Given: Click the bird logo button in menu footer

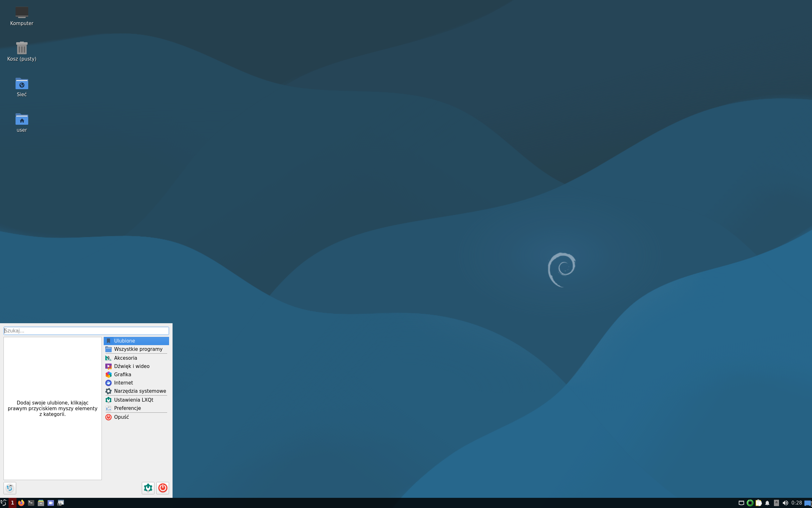Looking at the screenshot, I should point(10,488).
